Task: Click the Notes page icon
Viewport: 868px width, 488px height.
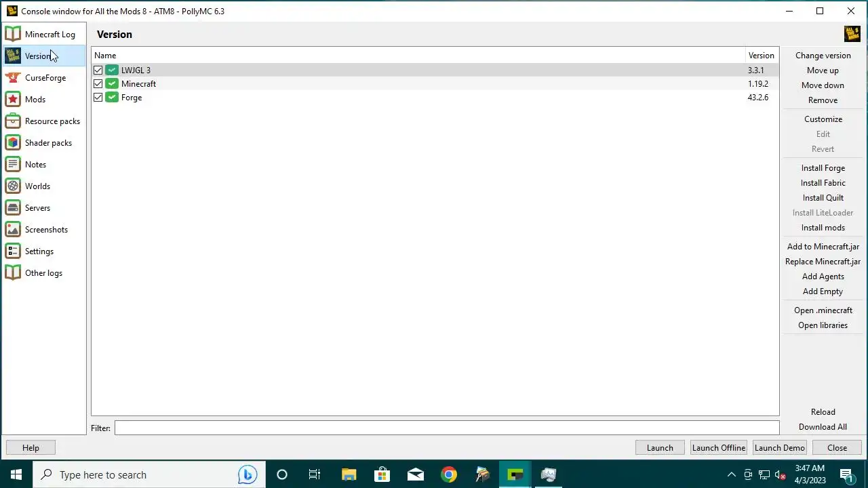Action: click(13, 165)
